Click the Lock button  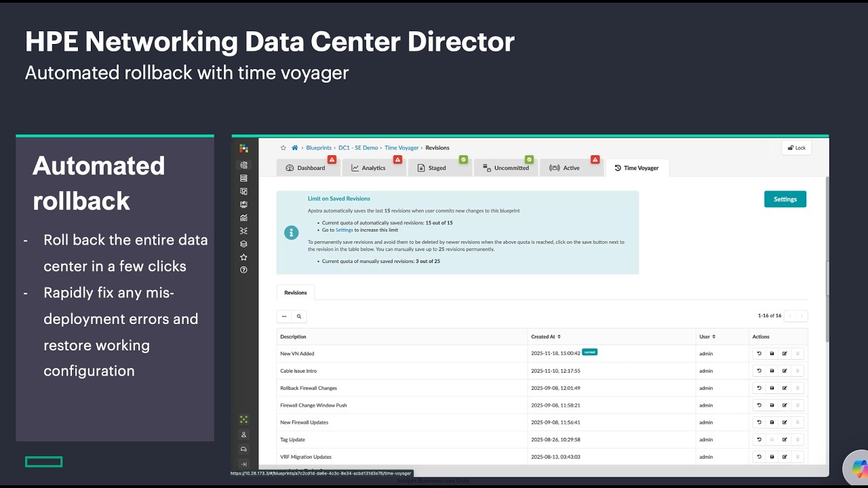[x=797, y=148]
